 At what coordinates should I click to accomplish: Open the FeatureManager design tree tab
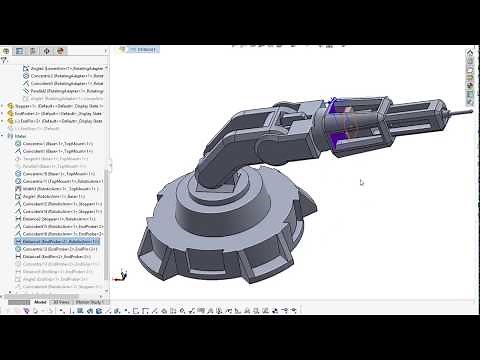coord(6,51)
